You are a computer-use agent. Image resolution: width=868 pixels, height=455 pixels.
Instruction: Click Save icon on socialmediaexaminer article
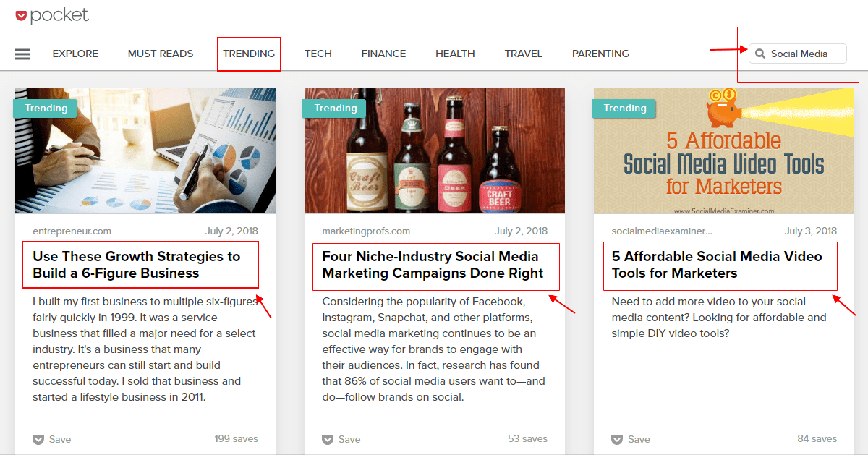pos(617,439)
